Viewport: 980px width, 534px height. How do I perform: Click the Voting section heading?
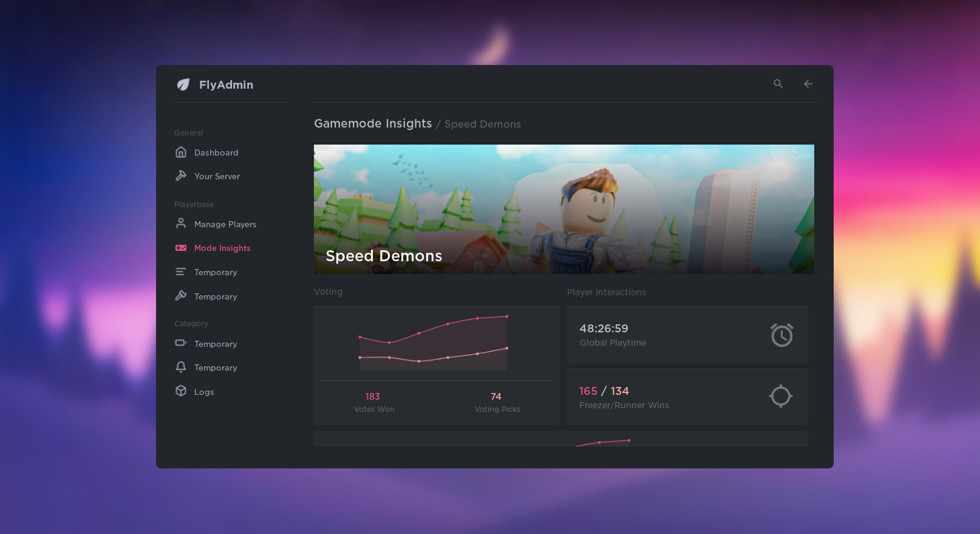(x=328, y=292)
